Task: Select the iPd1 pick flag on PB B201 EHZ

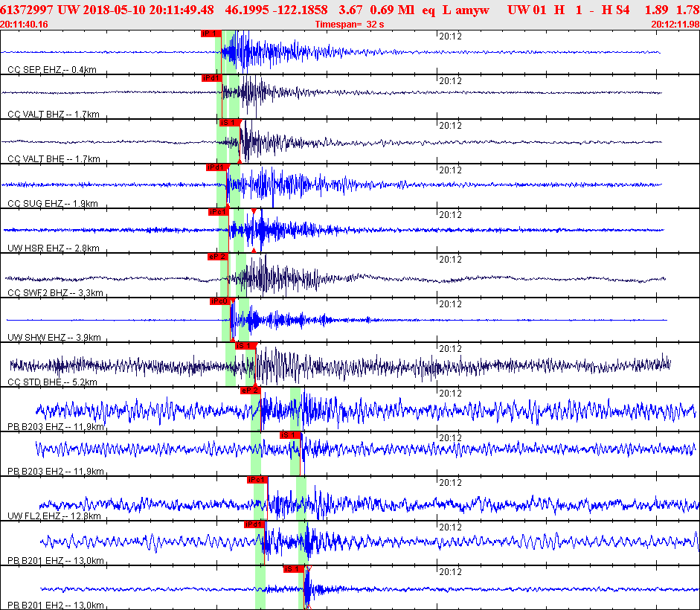Action: [254, 524]
